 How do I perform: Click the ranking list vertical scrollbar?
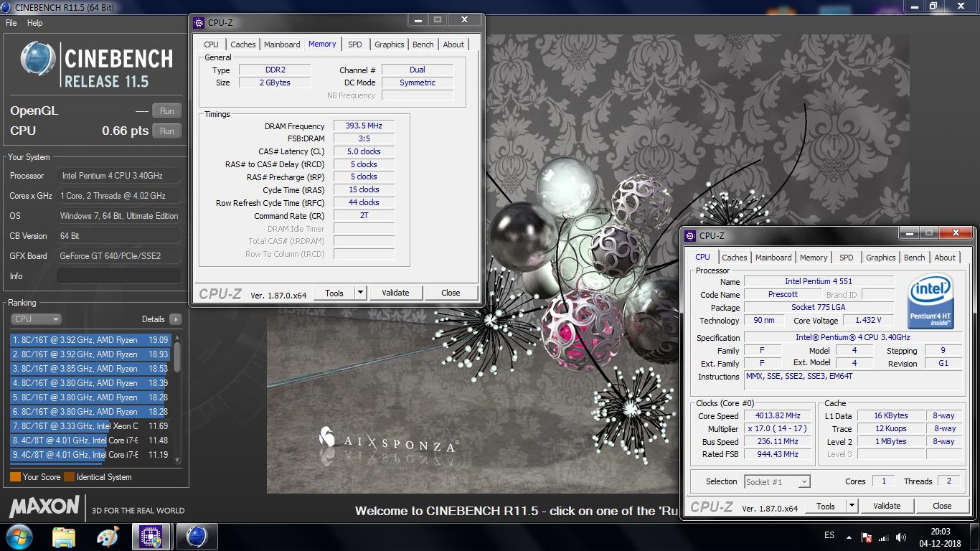(x=177, y=398)
